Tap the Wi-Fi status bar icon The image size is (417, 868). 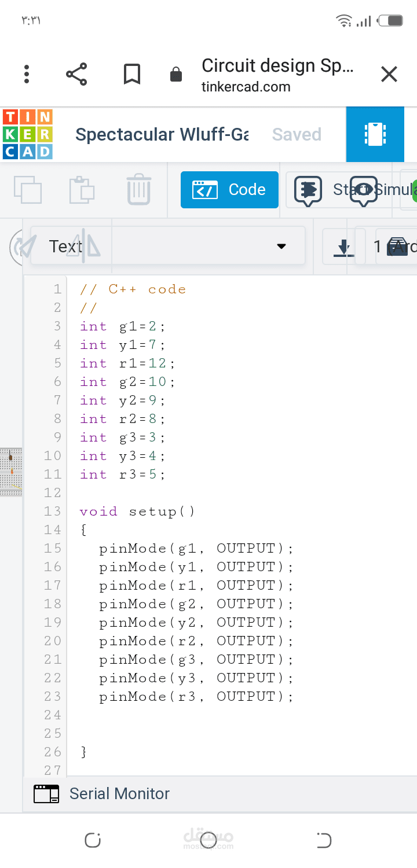click(344, 21)
